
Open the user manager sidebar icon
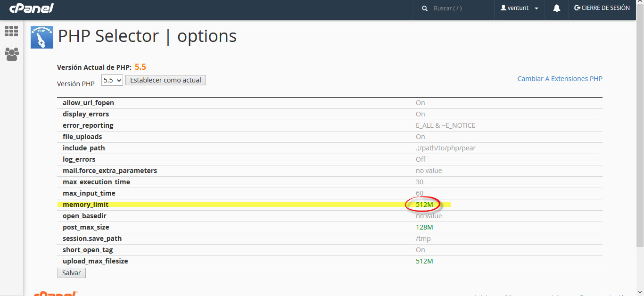click(11, 54)
